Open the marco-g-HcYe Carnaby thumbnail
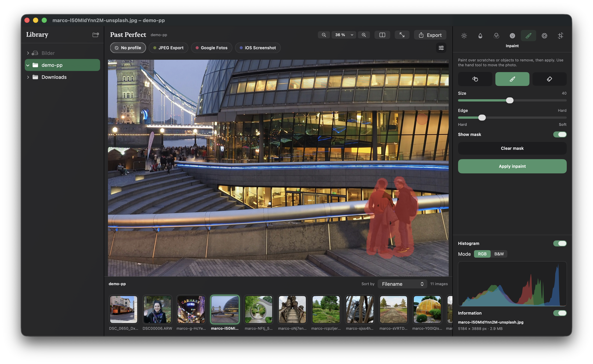Viewport: 593px width, 364px height. pyautogui.click(x=191, y=310)
